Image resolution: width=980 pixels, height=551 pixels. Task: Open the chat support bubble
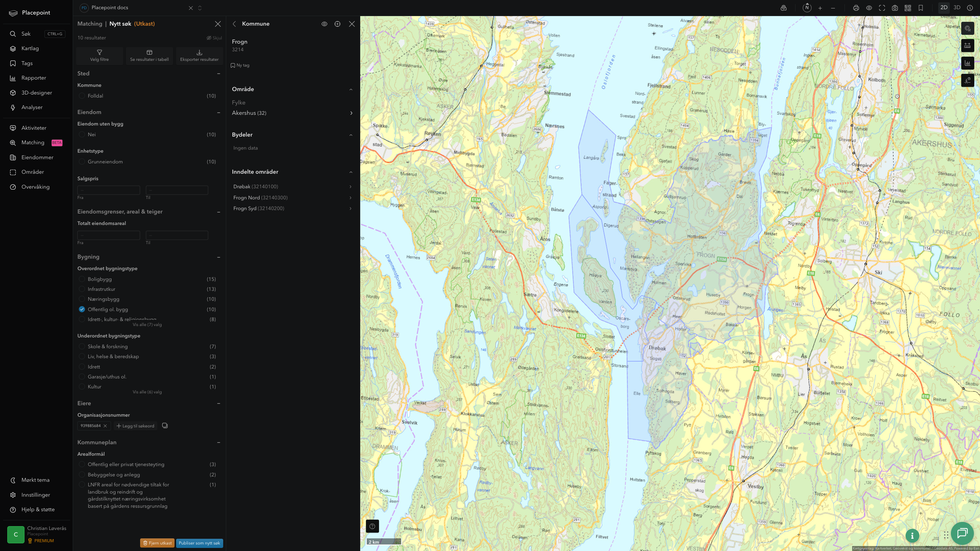point(962,533)
